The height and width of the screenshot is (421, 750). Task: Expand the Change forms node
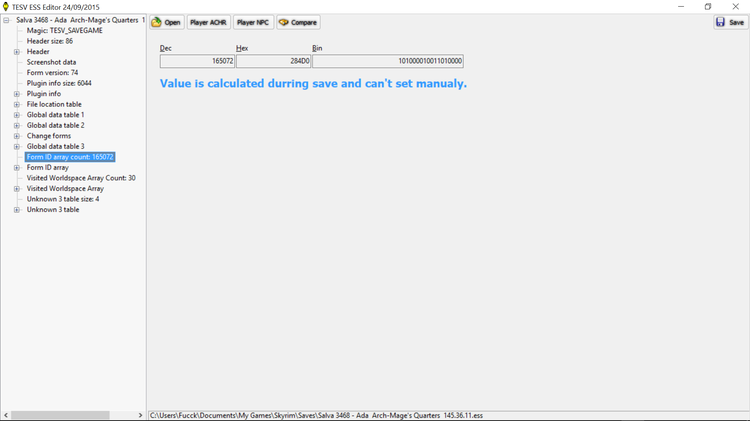pyautogui.click(x=17, y=136)
